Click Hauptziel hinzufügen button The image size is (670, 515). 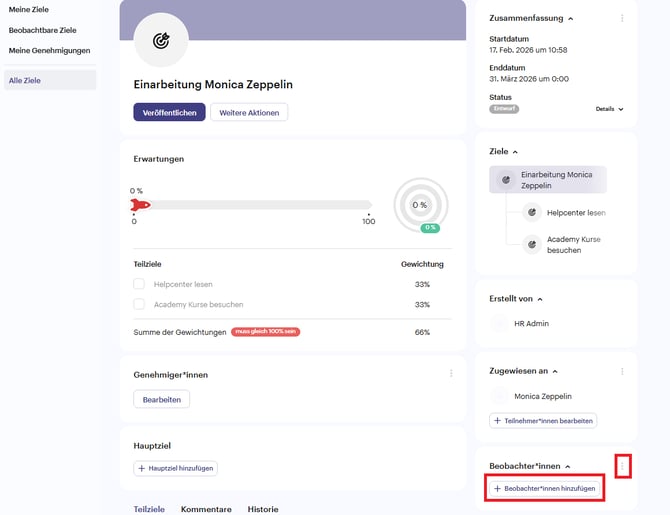176,468
